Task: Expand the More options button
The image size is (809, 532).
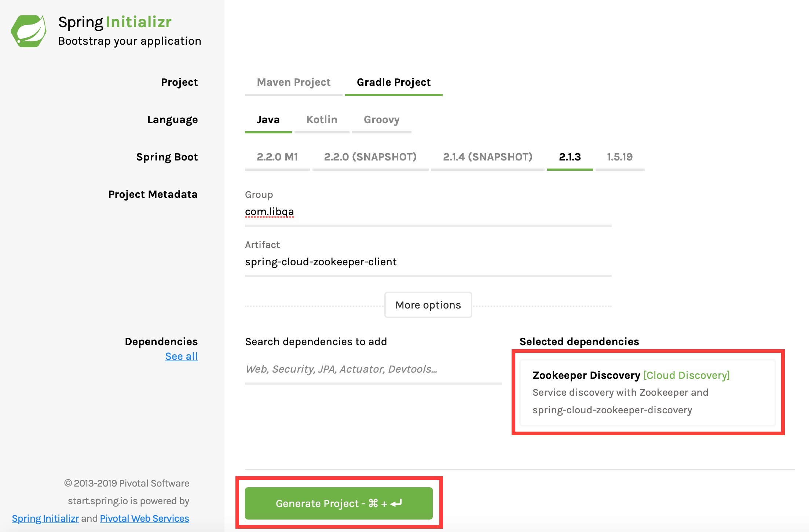Action: [x=428, y=305]
